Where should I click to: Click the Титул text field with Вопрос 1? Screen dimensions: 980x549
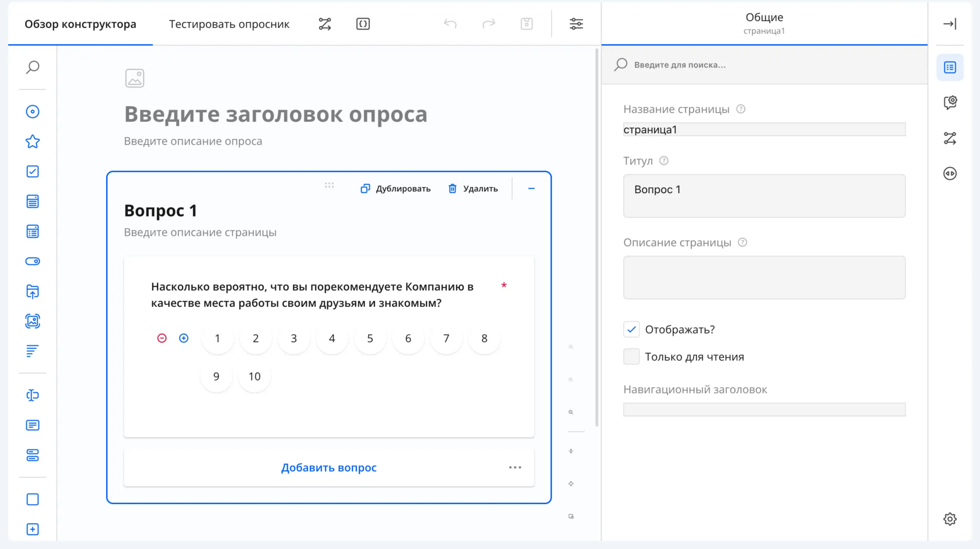(x=764, y=196)
